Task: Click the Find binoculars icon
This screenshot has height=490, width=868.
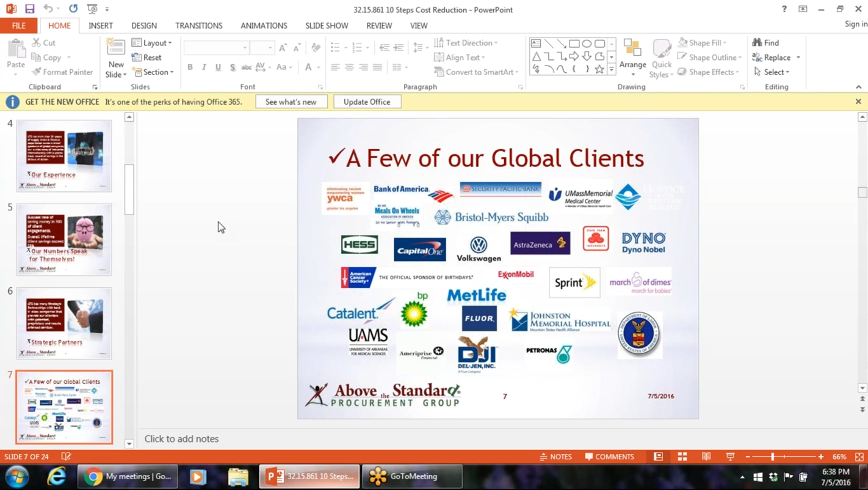Action: (x=757, y=43)
